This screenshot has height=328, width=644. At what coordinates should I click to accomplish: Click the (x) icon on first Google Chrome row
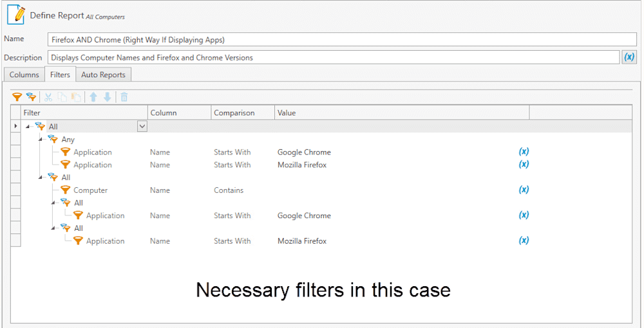pos(524,152)
